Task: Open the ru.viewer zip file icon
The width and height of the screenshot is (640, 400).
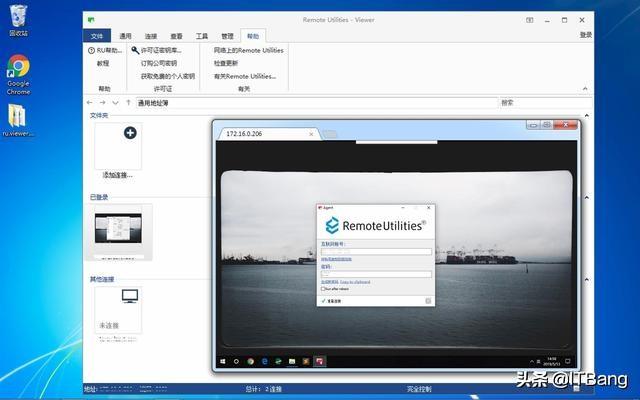Action: pyautogui.click(x=18, y=120)
